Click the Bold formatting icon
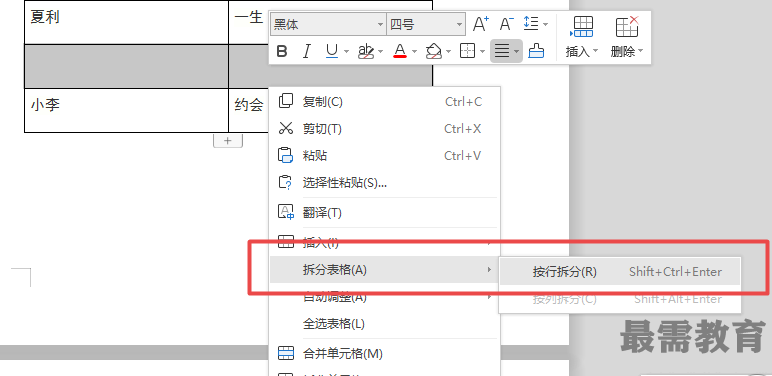772x376 pixels. 282,51
